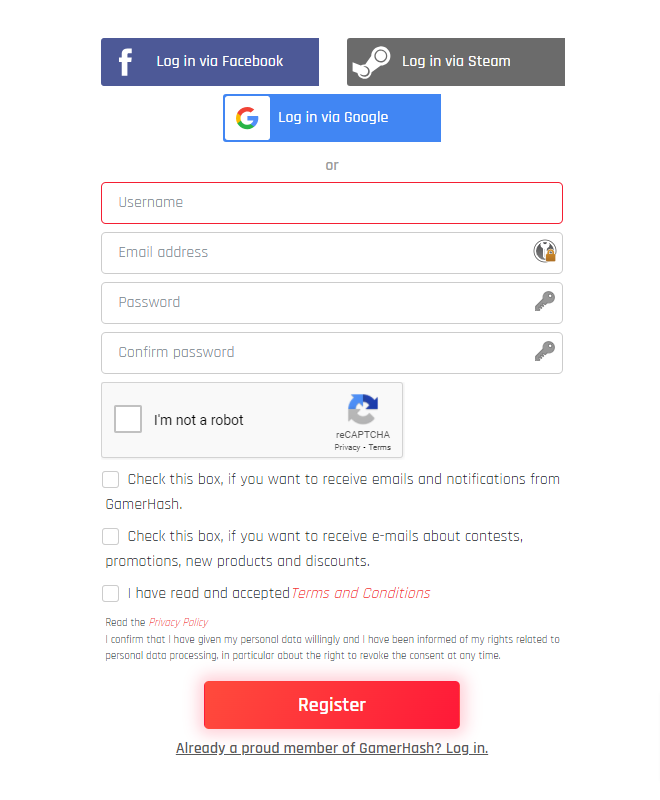Check the I'm not a robot box
660x800 pixels.
128,419
